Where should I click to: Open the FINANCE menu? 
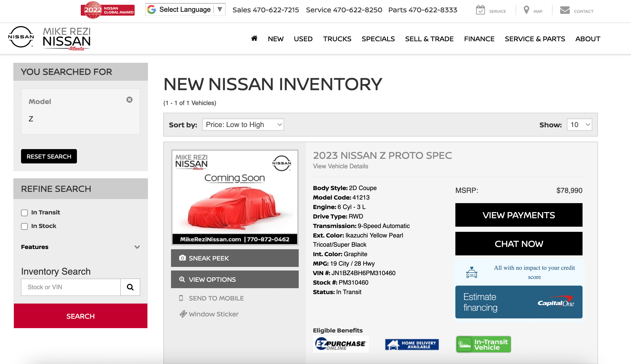tap(479, 39)
